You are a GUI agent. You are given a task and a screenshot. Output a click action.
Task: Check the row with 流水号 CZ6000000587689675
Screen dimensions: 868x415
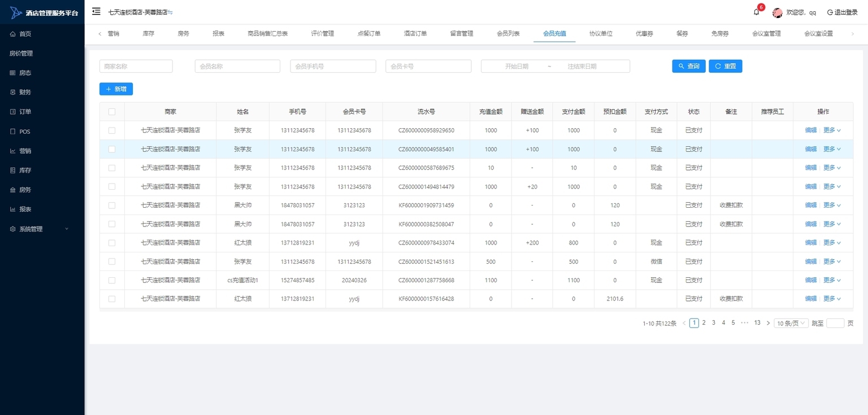112,168
